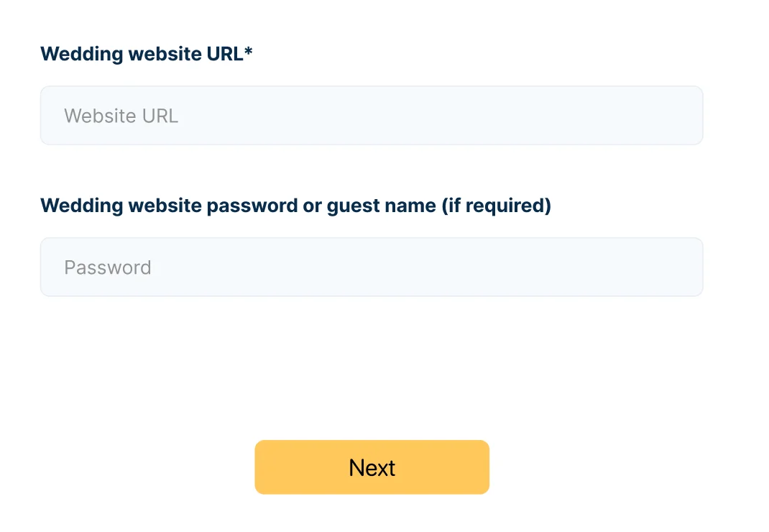This screenshot has height=532, width=769.
Task: Click the Website URL placeholder text
Action: (x=120, y=115)
